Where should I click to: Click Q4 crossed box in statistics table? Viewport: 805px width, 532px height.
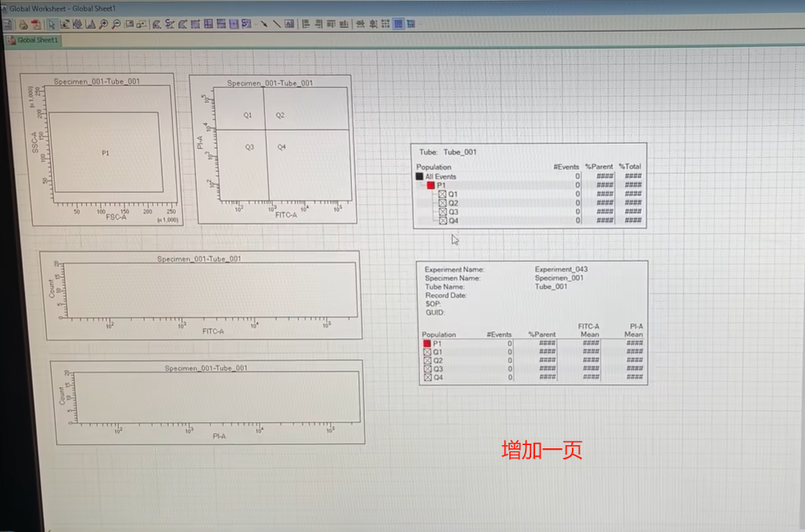[x=428, y=377]
